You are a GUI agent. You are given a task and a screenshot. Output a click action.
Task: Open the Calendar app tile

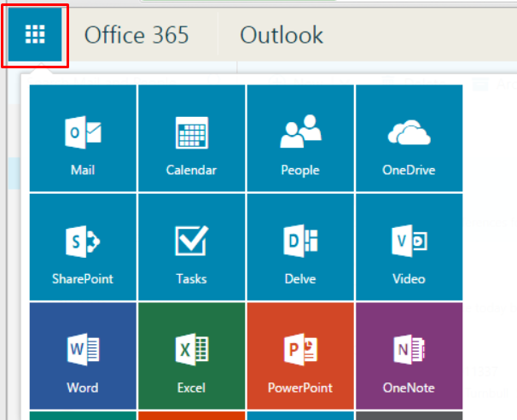point(192,138)
